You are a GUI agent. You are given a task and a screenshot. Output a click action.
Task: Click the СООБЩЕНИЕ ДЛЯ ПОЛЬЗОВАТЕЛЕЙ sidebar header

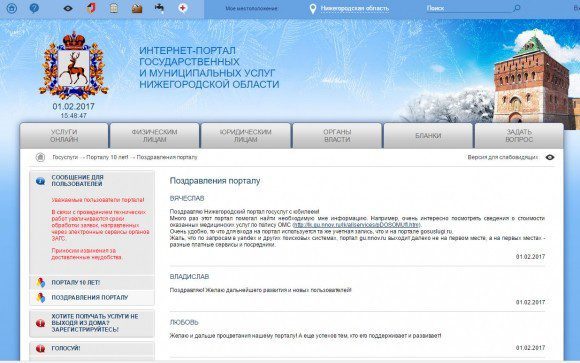click(77, 181)
